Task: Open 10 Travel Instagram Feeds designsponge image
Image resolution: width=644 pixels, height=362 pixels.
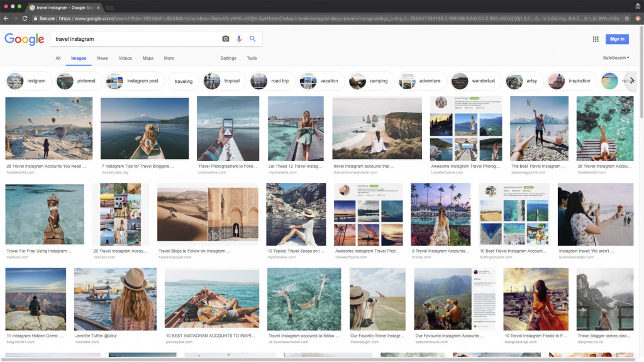Action: 536,299
